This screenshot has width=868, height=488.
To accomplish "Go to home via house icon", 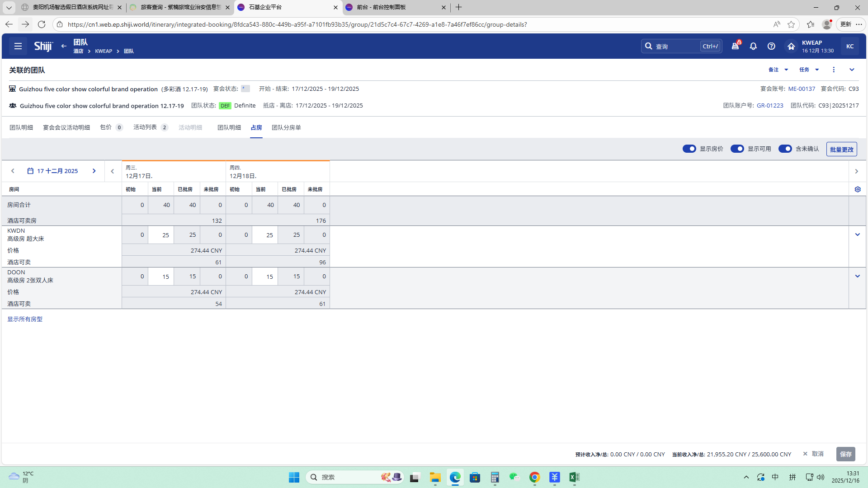I will (x=791, y=46).
